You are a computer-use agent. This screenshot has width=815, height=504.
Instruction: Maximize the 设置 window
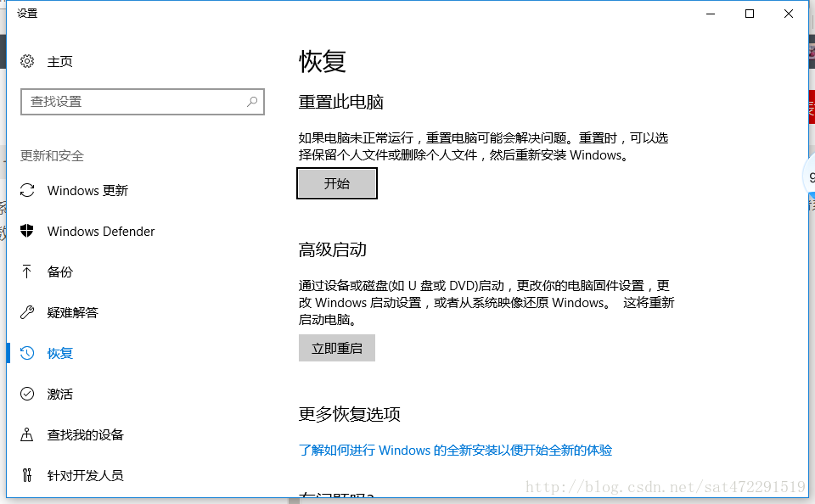(x=750, y=14)
